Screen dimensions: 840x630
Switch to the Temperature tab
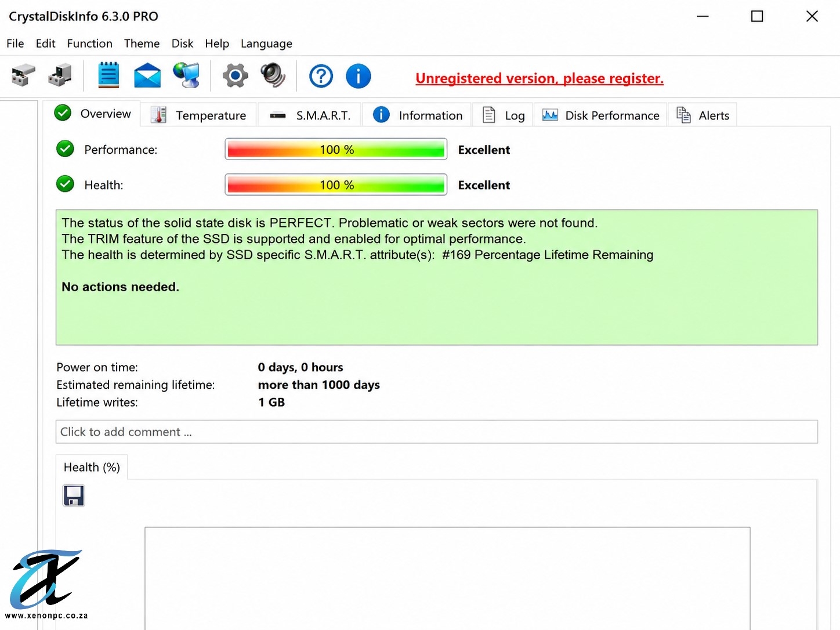(x=199, y=115)
